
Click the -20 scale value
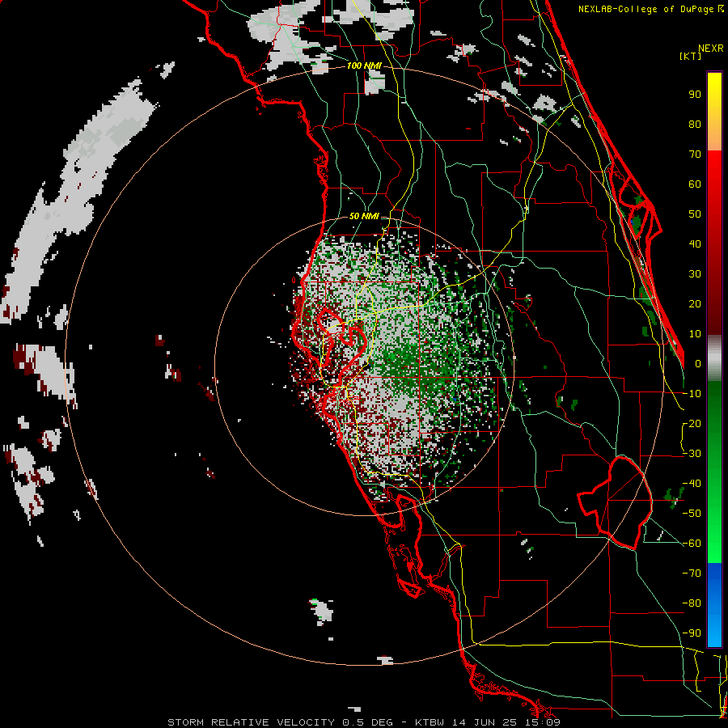692,423
